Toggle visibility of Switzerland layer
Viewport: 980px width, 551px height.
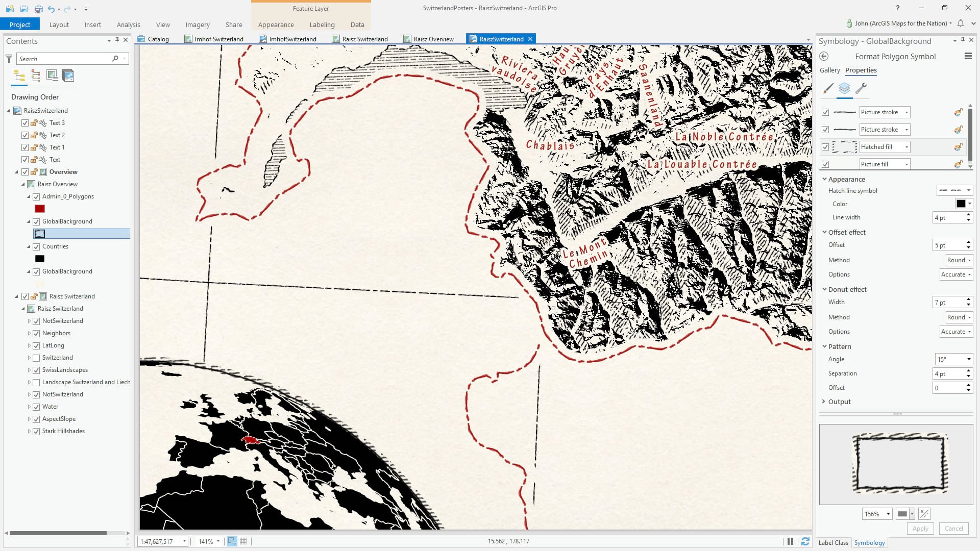pyautogui.click(x=36, y=358)
